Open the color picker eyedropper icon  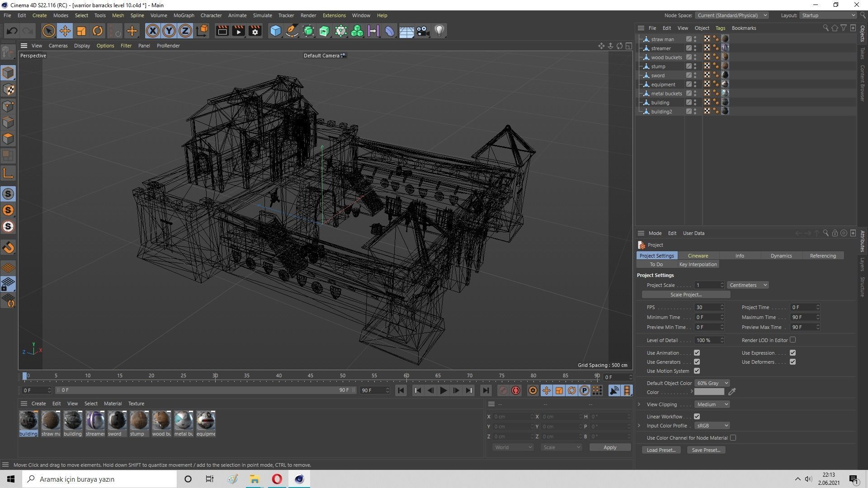[x=732, y=392]
